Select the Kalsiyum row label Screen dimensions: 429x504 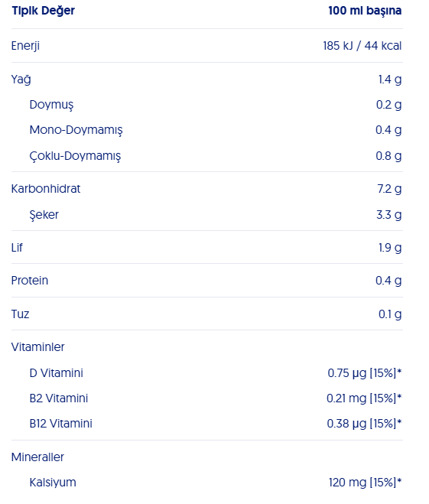53,483
